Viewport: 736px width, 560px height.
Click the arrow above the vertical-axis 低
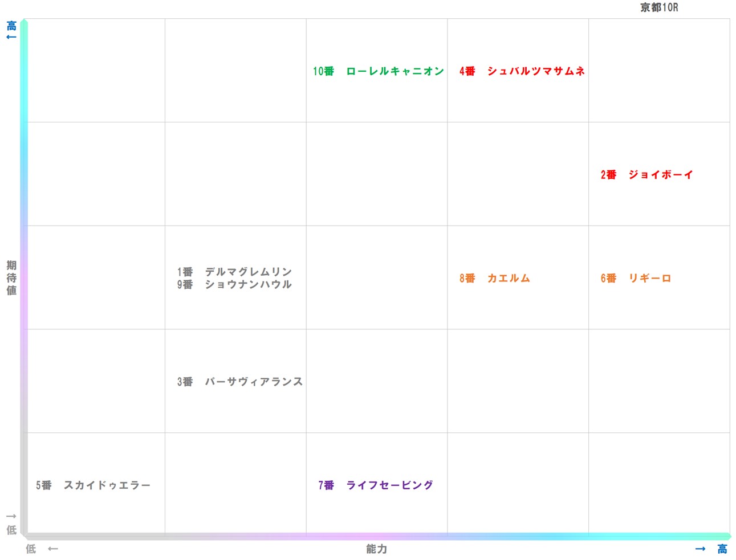(11, 517)
